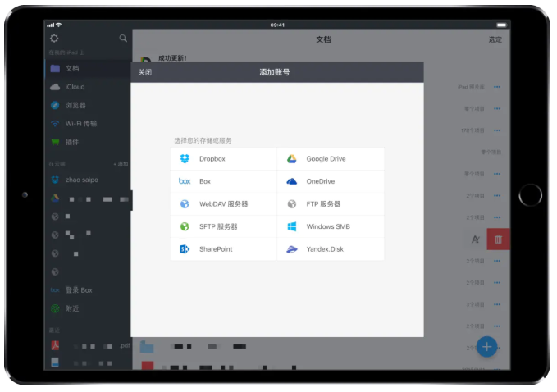The width and height of the screenshot is (557, 392).
Task: Tap the blue plus floating button
Action: pos(486,347)
